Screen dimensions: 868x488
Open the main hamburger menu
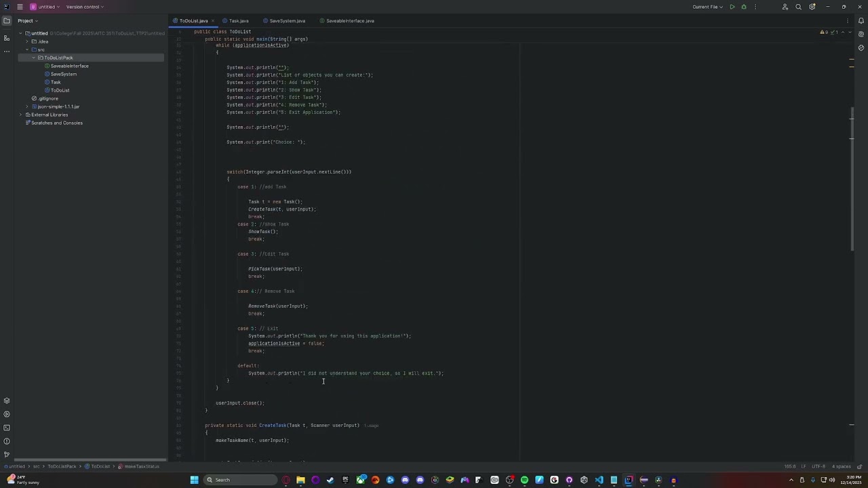pyautogui.click(x=20, y=7)
